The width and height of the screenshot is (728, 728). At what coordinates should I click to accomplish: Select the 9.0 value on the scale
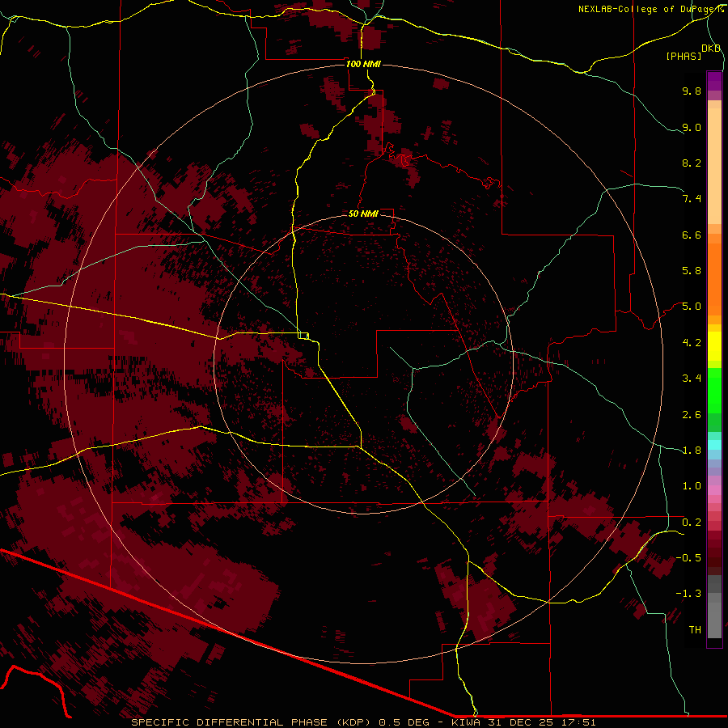coord(692,127)
